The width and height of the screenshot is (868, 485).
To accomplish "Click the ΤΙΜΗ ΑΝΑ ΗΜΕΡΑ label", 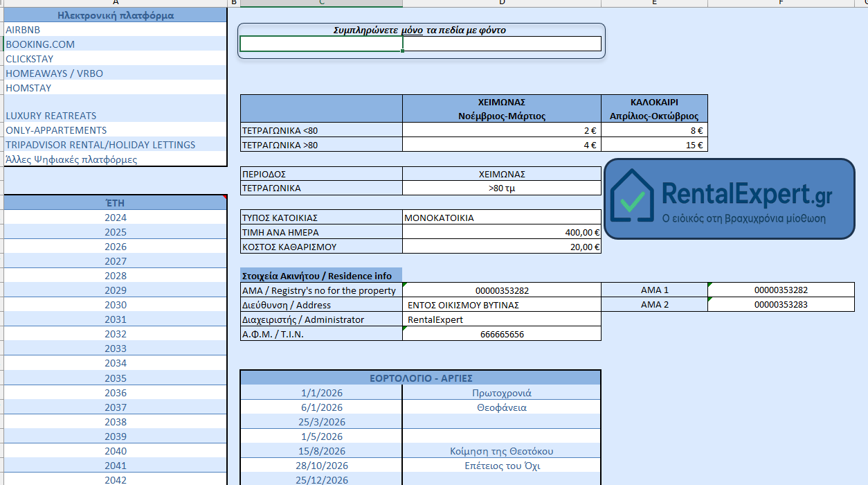I will [x=321, y=232].
